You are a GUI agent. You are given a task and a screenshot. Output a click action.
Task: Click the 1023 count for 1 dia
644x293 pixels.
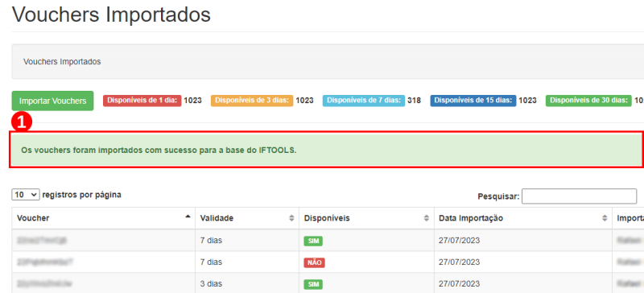point(192,101)
